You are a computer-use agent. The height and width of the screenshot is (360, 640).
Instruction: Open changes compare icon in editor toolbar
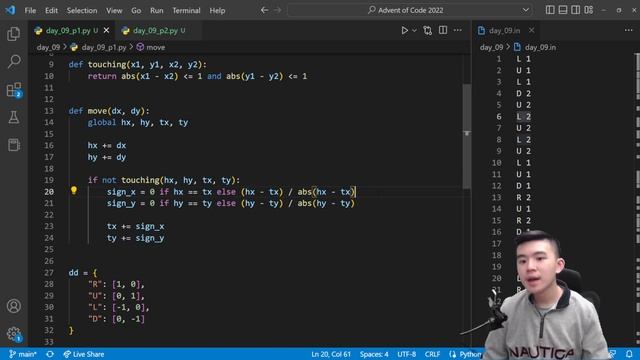pos(427,31)
